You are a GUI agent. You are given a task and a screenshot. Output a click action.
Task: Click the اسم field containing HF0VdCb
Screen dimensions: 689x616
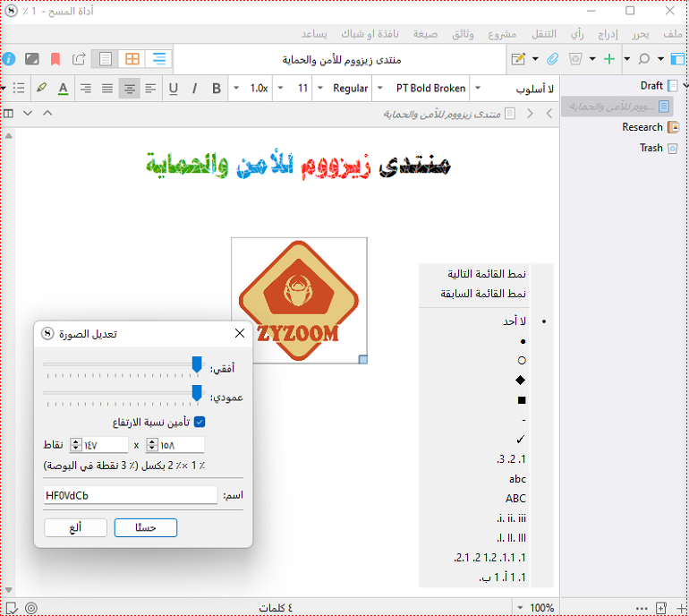tap(131, 495)
